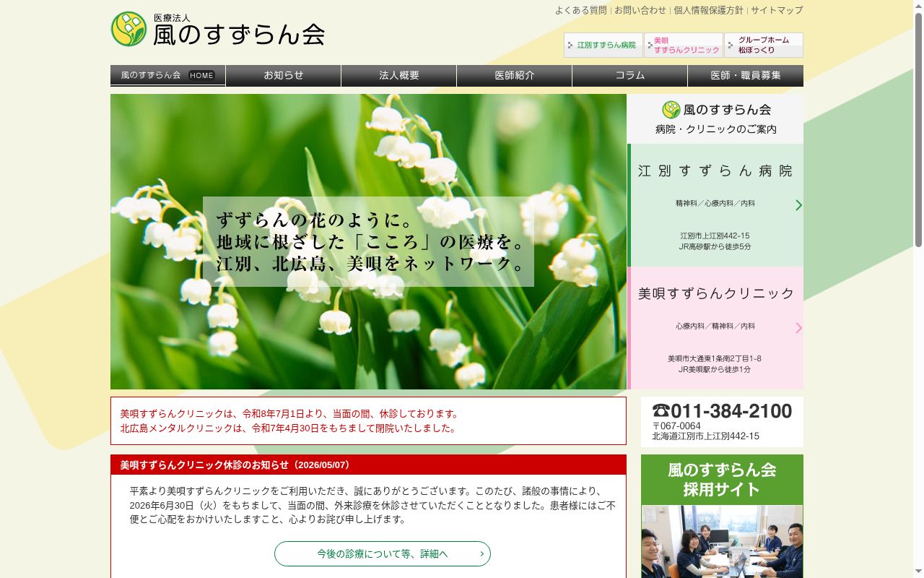Viewport: 924px width, 578px height.
Task: Click the 今後の診療について等、詳細へ button
Action: [x=383, y=553]
